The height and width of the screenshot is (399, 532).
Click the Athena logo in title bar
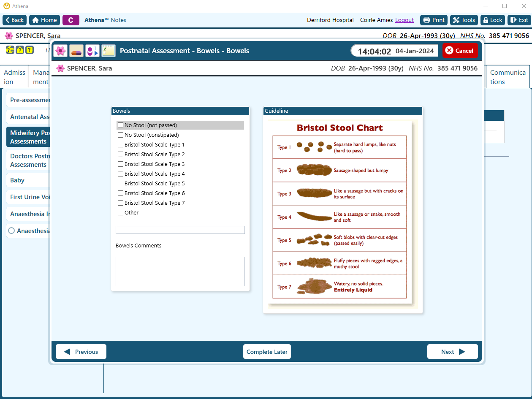[6, 6]
